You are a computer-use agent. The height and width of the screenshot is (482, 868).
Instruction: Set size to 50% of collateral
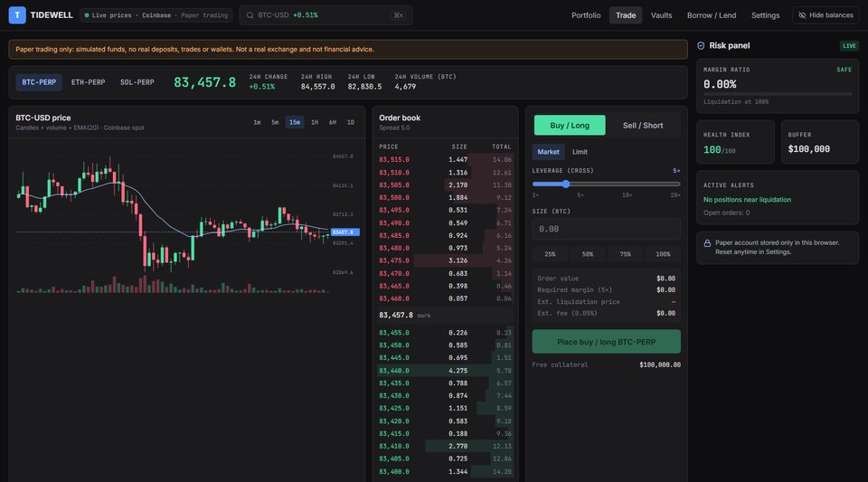[x=588, y=254]
